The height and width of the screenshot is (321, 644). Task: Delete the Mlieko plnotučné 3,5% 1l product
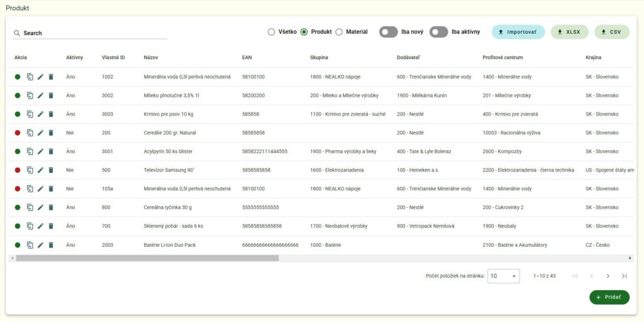pos(51,95)
